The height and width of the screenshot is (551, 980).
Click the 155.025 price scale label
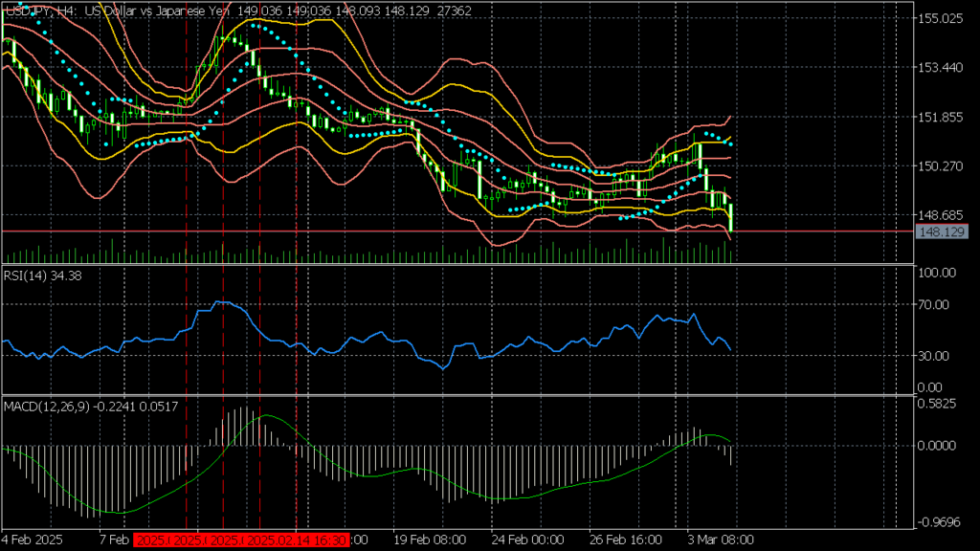[940, 18]
